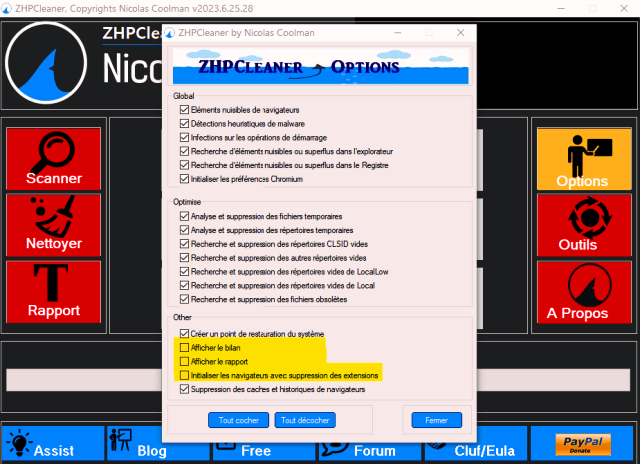
Task: Click the Tout cocher button
Action: coord(238,420)
